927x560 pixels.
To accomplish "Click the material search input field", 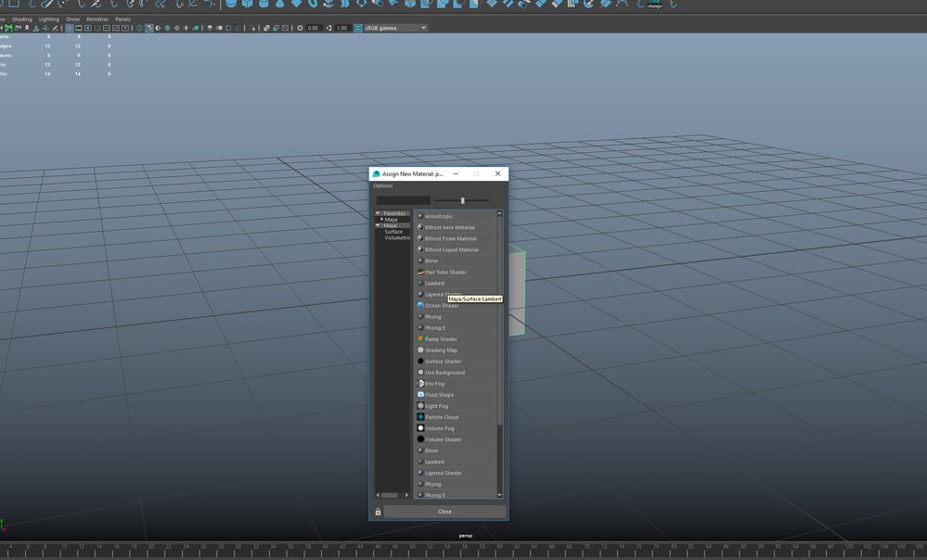I will pos(404,201).
